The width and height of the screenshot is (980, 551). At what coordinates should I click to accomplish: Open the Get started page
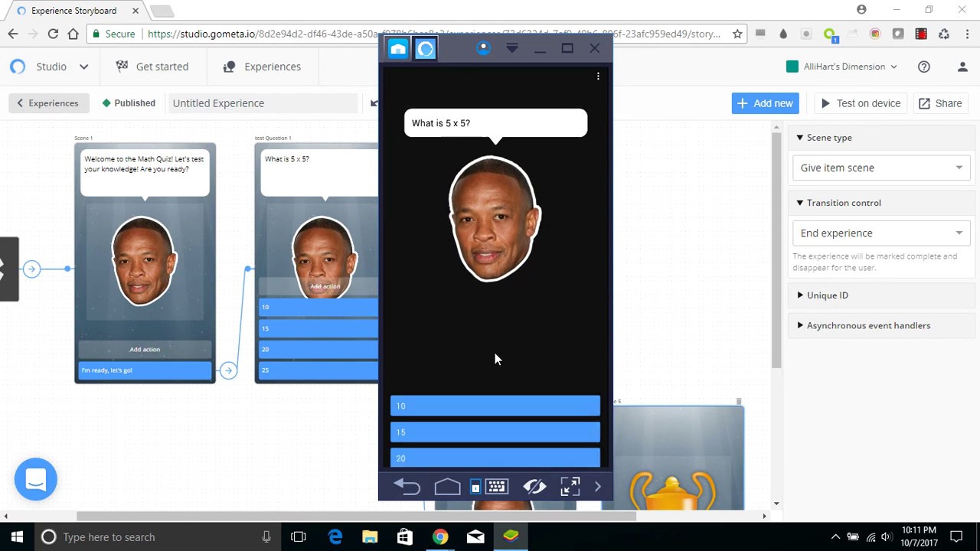(152, 67)
